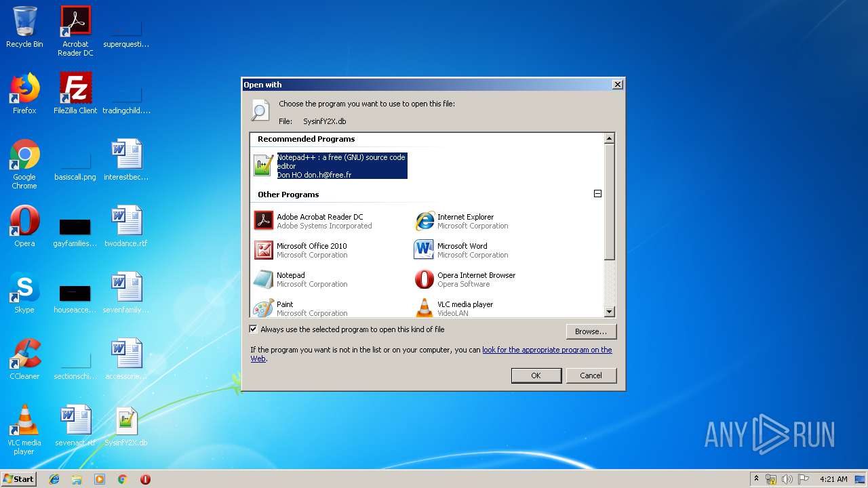868x488 pixels.
Task: Select superquesti... desktop file
Action: click(126, 34)
